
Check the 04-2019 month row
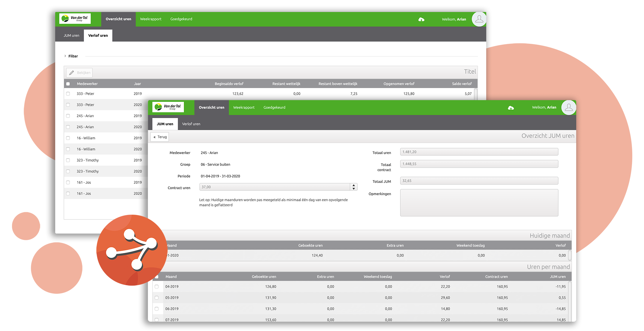[x=157, y=287]
